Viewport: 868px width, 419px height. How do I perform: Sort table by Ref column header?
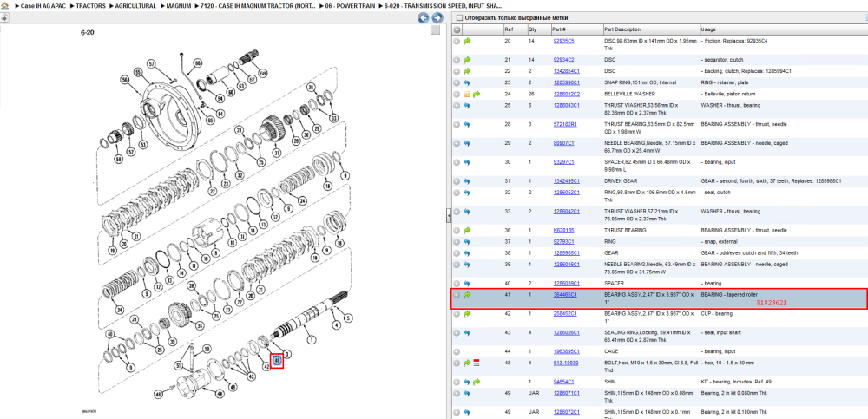click(x=508, y=29)
